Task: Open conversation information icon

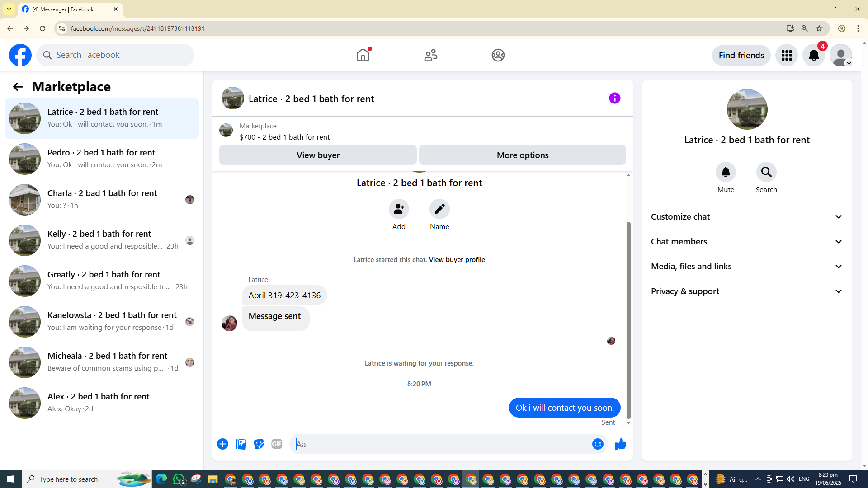Action: tap(615, 98)
